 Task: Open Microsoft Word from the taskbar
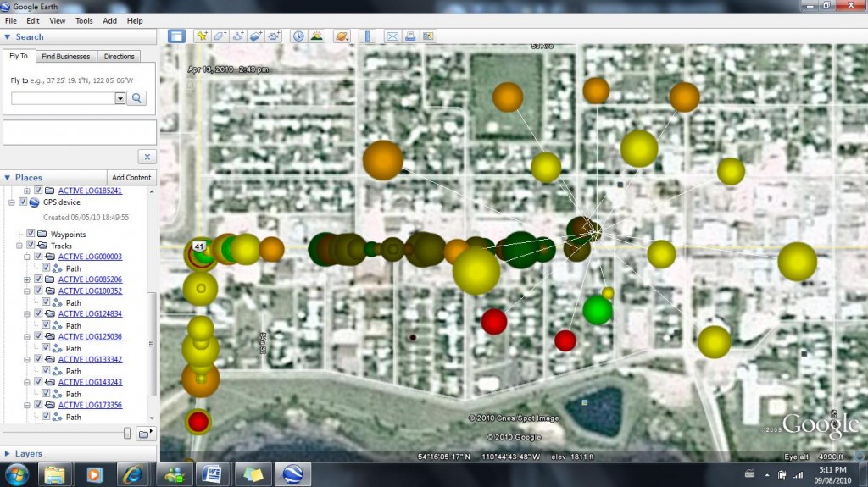point(211,474)
